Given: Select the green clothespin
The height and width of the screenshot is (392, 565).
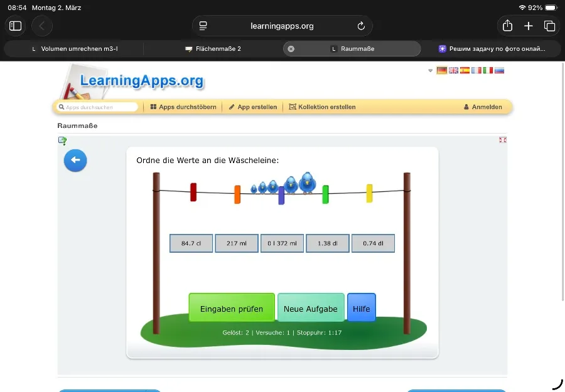Looking at the screenshot, I should pos(325,194).
